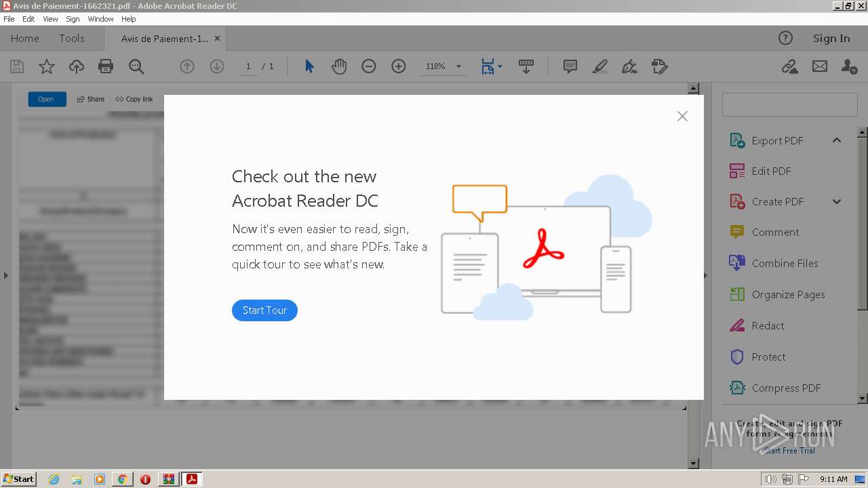Image resolution: width=868 pixels, height=488 pixels.
Task: Click the Print icon
Action: (106, 66)
